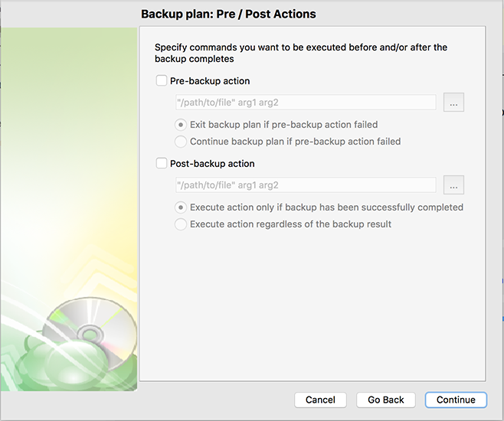Open the browse ellipsis button for pre-backup

point(453,103)
